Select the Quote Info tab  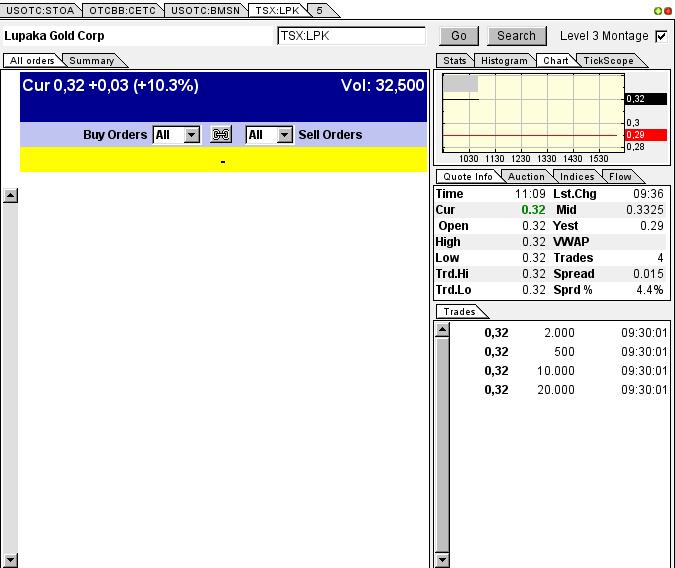coord(468,177)
